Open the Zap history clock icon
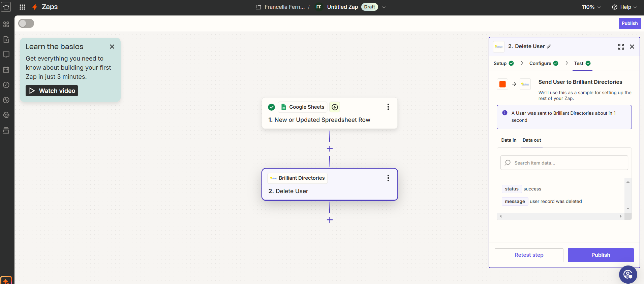The image size is (644, 284). (6, 85)
